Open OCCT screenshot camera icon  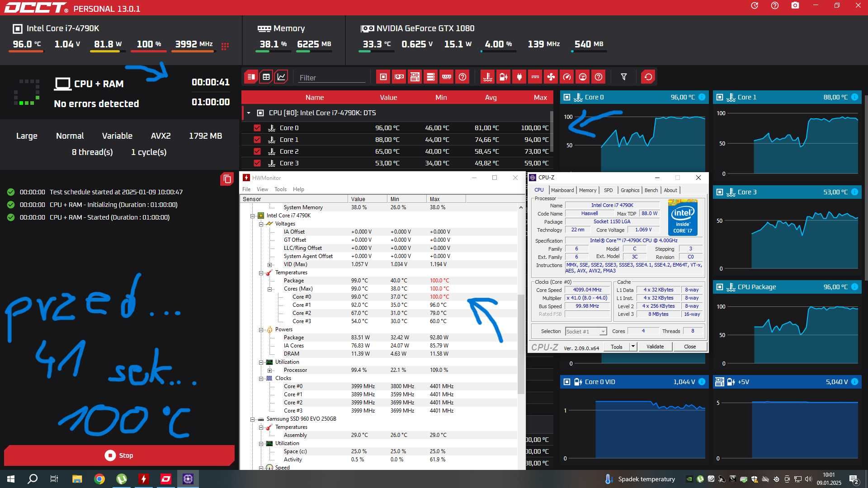pyautogui.click(x=795, y=5)
